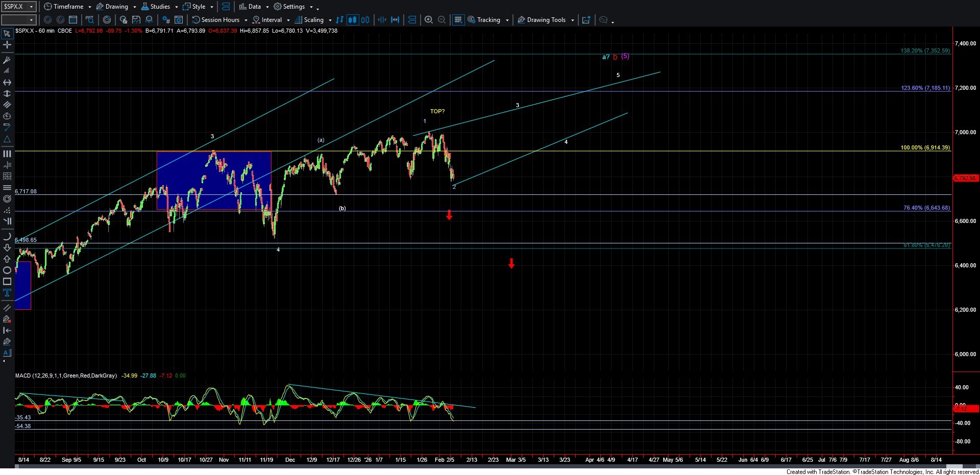This screenshot has width=980, height=475.
Task: Toggle the data grid tips button
Action: click(458, 20)
